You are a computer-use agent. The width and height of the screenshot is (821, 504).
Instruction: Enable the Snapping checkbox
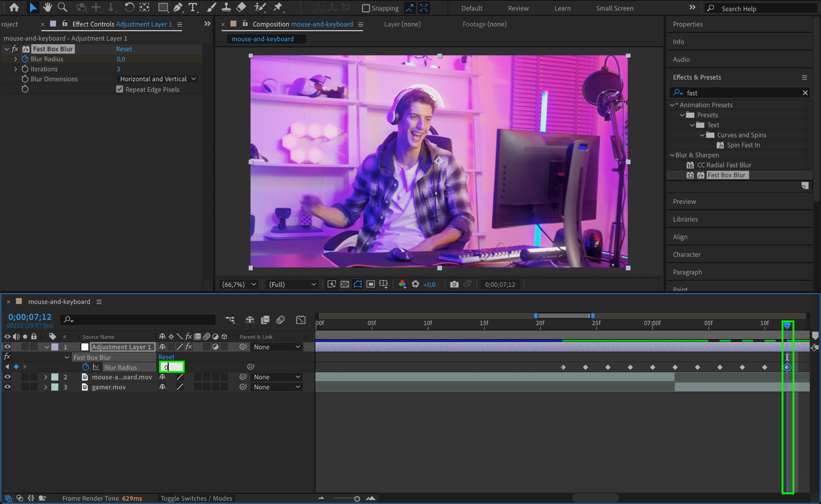[x=366, y=8]
